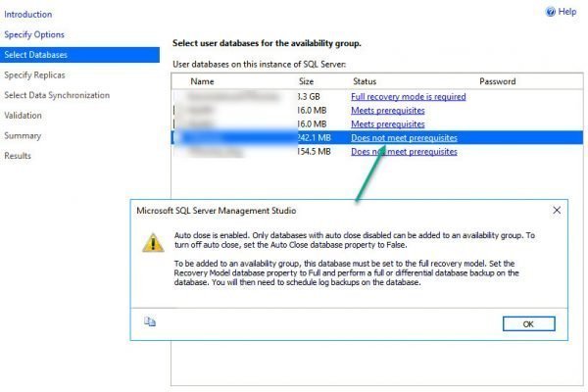Click the yellow warning triangle icon
The height and width of the screenshot is (392, 588).
click(150, 243)
